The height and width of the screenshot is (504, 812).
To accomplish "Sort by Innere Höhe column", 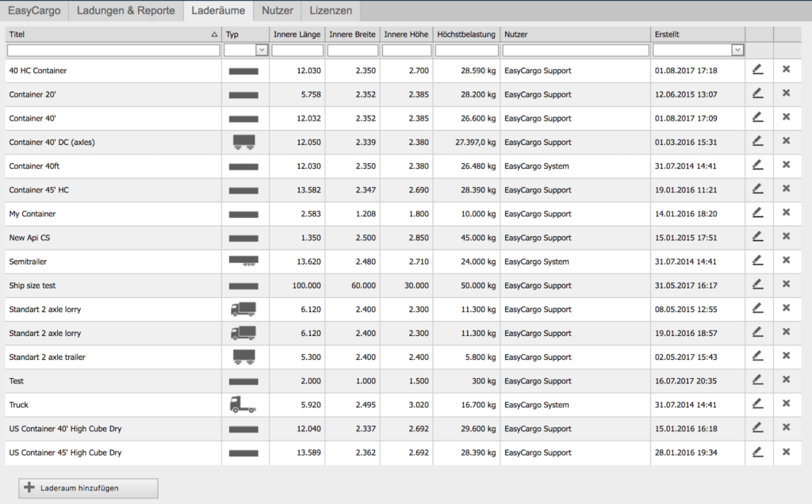I will [x=406, y=34].
